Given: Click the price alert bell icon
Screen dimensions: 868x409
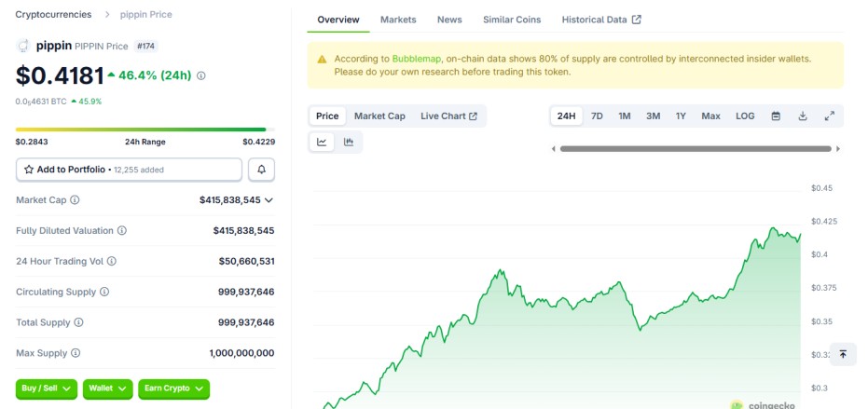Looking at the screenshot, I should tap(261, 170).
